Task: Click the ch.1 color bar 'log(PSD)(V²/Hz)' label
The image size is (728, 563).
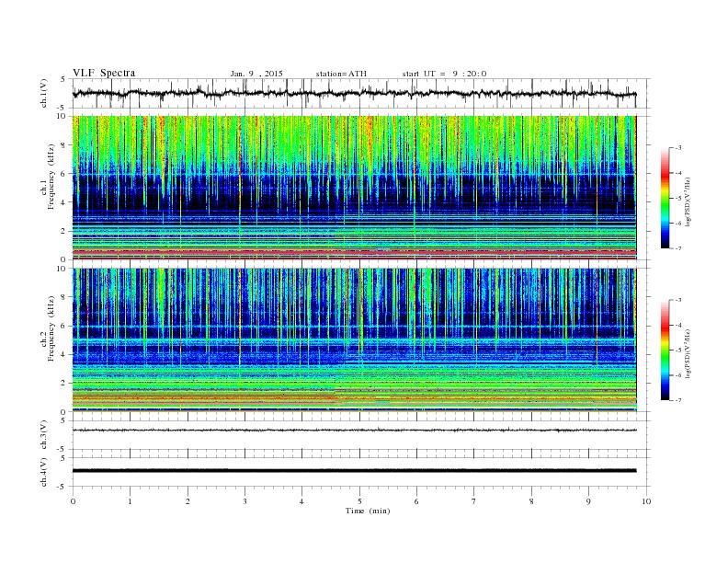Action: (x=688, y=201)
